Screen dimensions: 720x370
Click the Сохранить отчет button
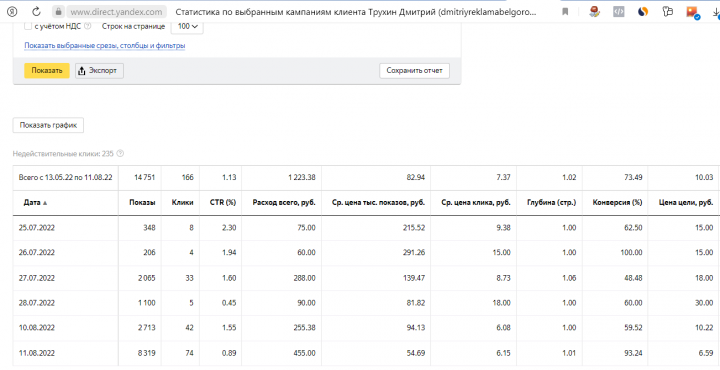[x=414, y=71]
